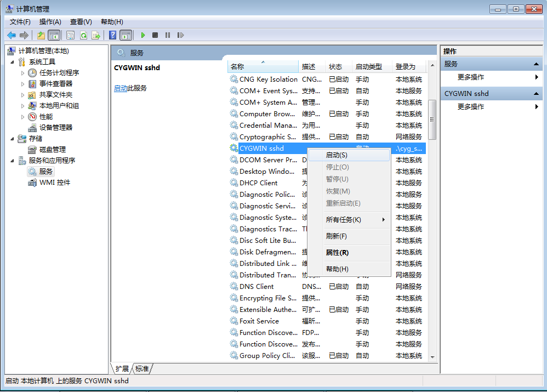The image size is (547, 392).
Task: Select the Group Policy Cli... service row
Action: pos(327,356)
